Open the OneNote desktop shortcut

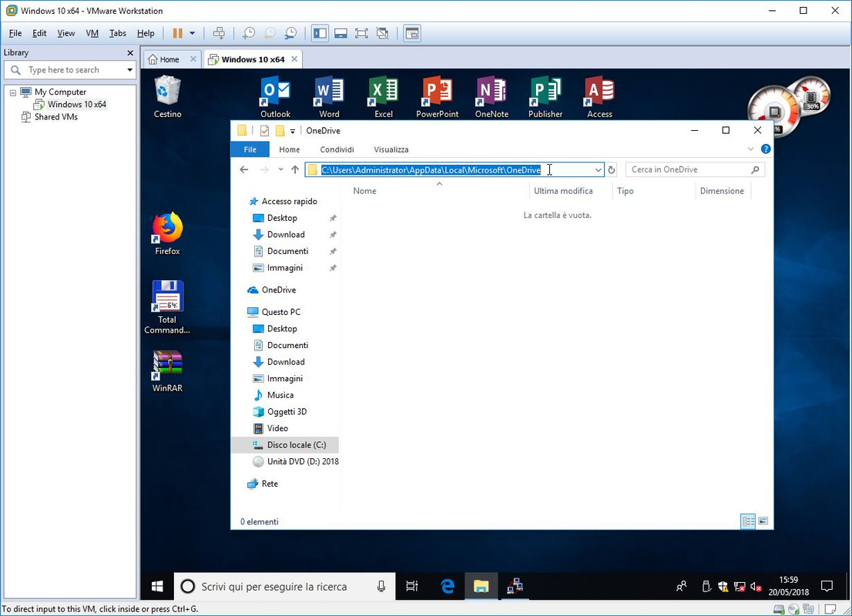click(x=491, y=97)
